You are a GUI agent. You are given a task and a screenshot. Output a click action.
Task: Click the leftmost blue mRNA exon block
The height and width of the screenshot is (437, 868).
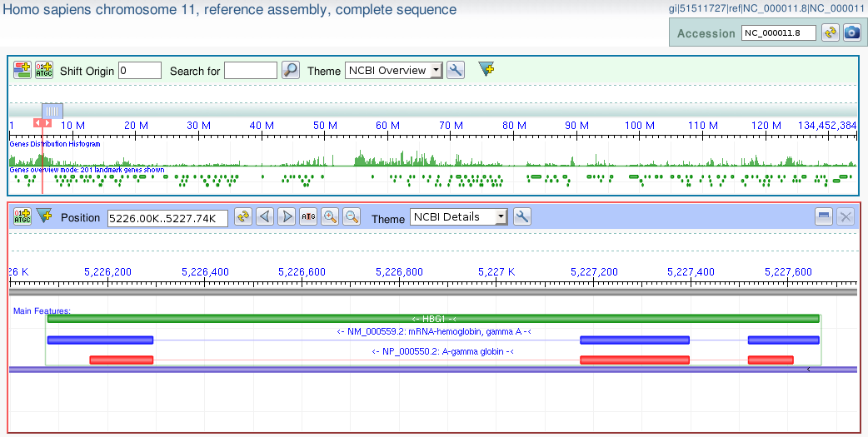pos(100,340)
